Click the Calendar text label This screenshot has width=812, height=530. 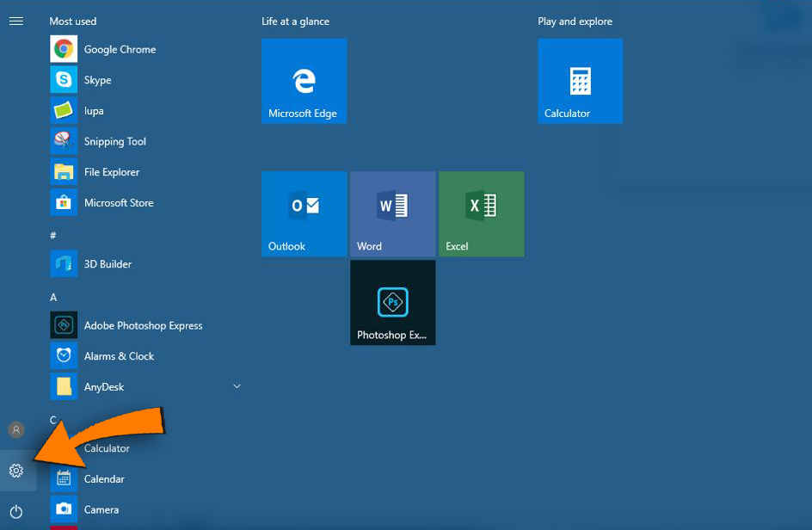click(x=104, y=479)
